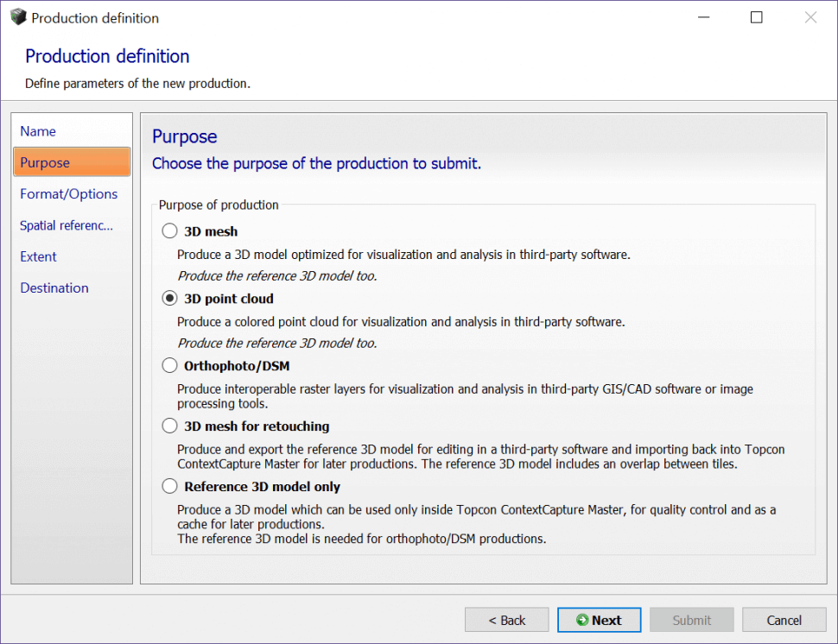Click the 'Orthophoto/DSM' option label
This screenshot has height=644, width=838.
[237, 366]
